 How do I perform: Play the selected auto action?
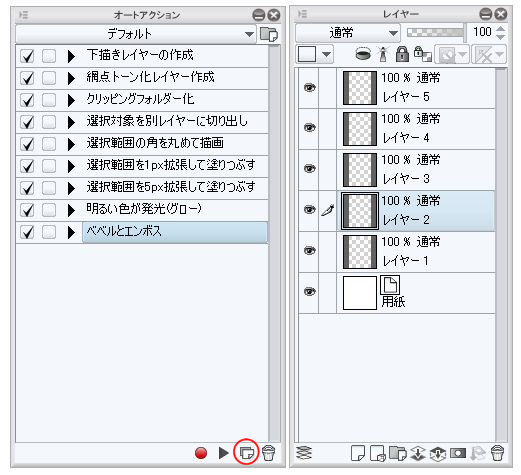pyautogui.click(x=223, y=453)
